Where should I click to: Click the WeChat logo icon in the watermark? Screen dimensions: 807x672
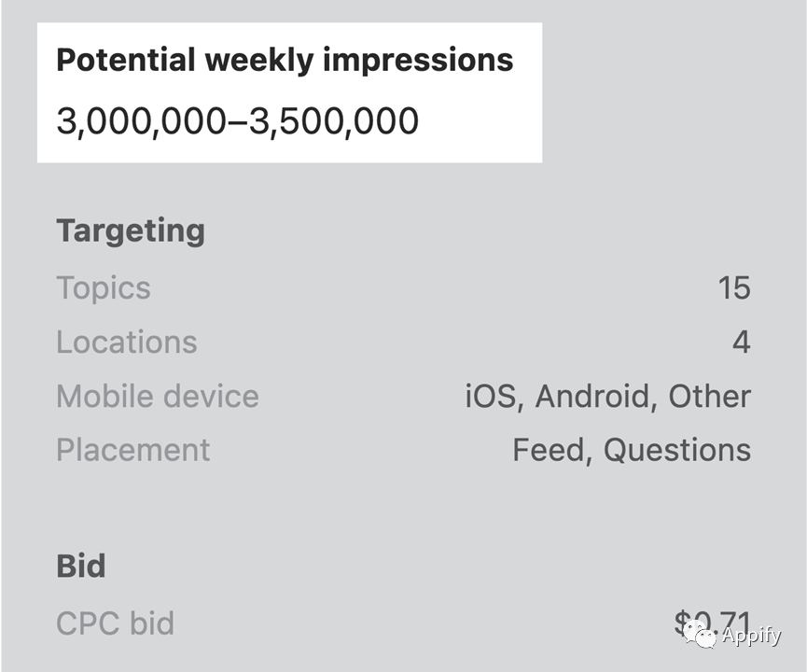(x=700, y=634)
